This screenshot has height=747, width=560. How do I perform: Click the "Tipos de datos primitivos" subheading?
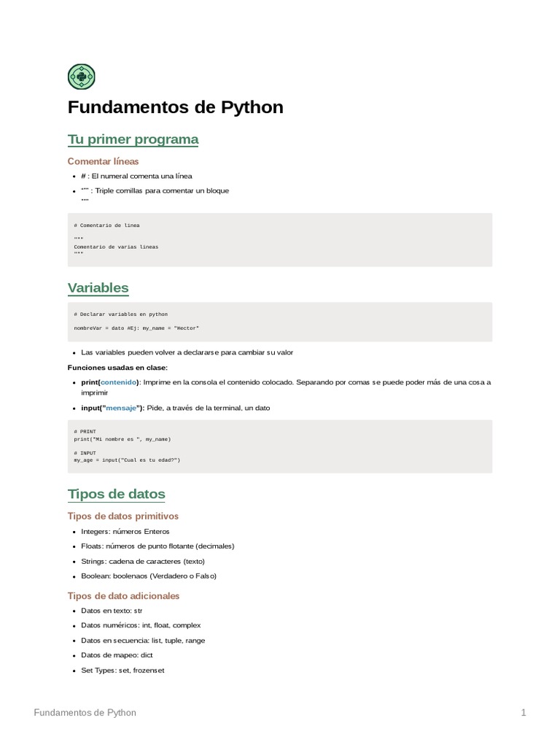(x=122, y=516)
